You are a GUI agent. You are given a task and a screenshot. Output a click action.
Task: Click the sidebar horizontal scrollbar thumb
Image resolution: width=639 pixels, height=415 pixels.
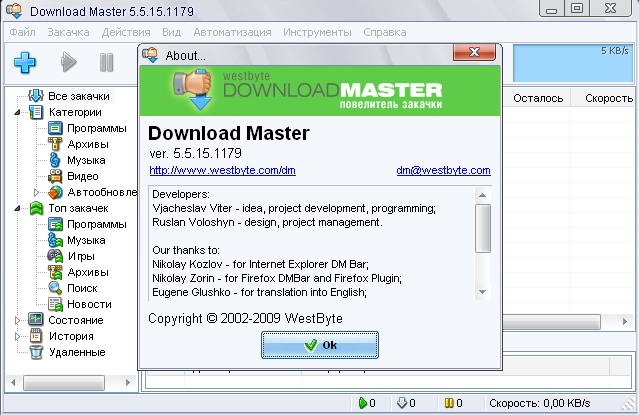pyautogui.click(x=64, y=383)
